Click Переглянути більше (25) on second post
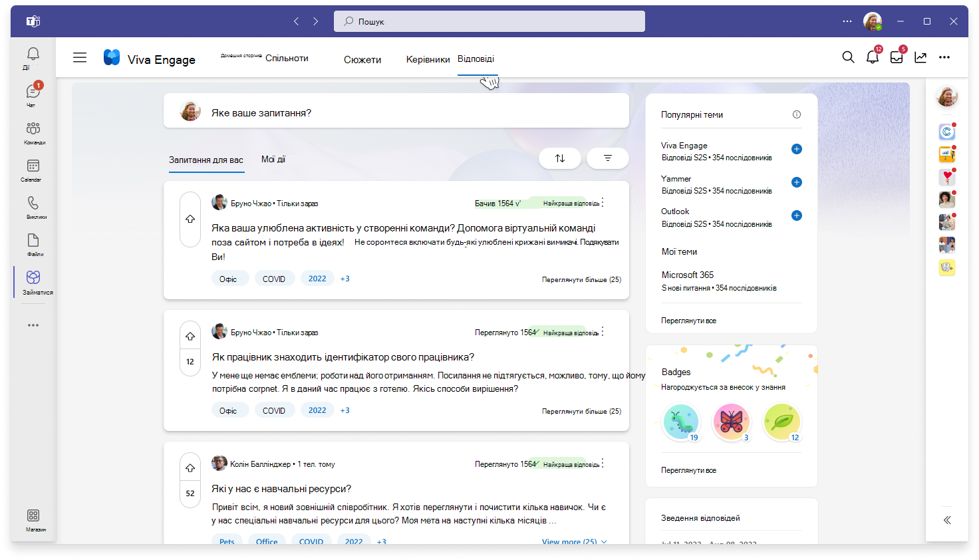Screen dimensions: 979x560 [x=581, y=411]
